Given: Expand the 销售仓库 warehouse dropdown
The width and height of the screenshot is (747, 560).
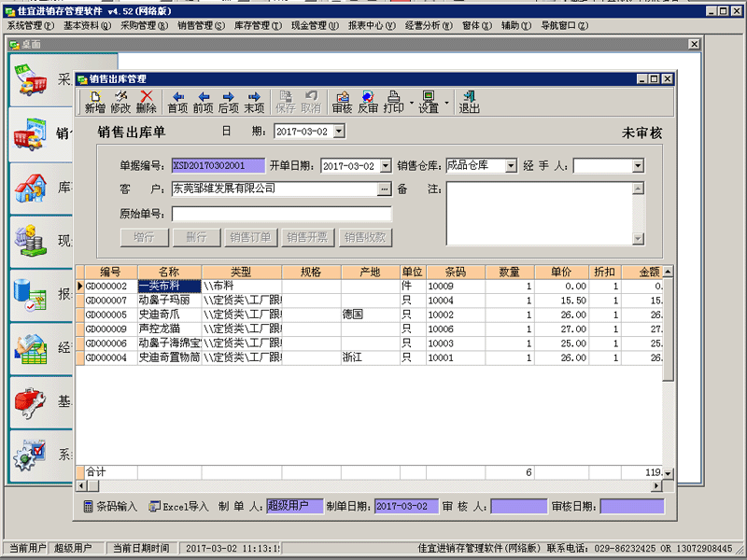Looking at the screenshot, I should tap(510, 166).
